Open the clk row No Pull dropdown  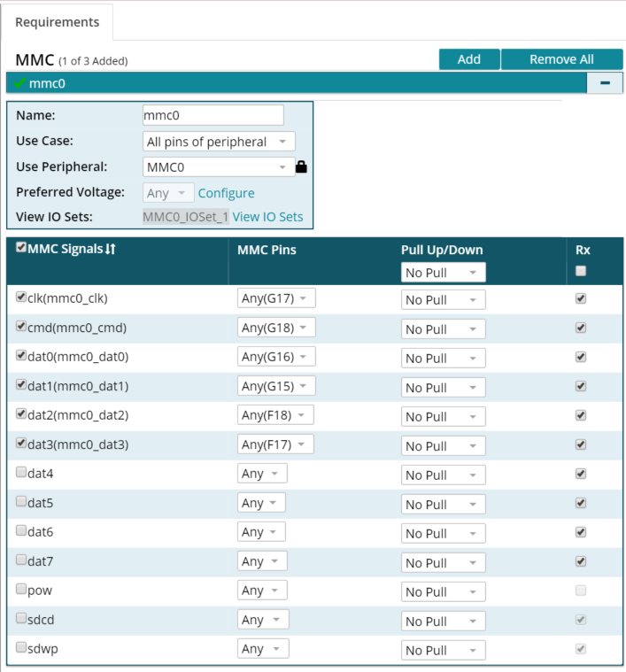444,300
